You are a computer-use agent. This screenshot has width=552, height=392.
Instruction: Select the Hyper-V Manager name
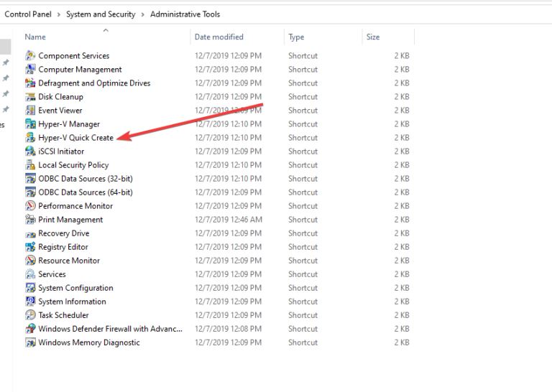(69, 124)
